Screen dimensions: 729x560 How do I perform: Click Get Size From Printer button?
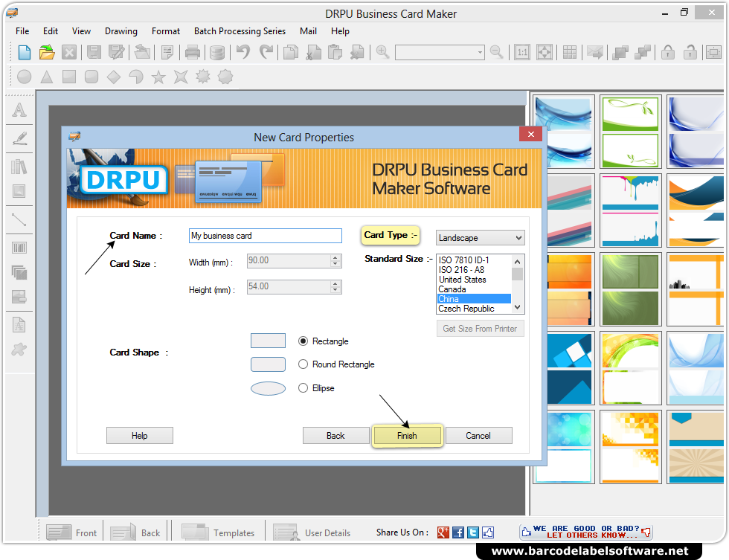click(x=481, y=329)
